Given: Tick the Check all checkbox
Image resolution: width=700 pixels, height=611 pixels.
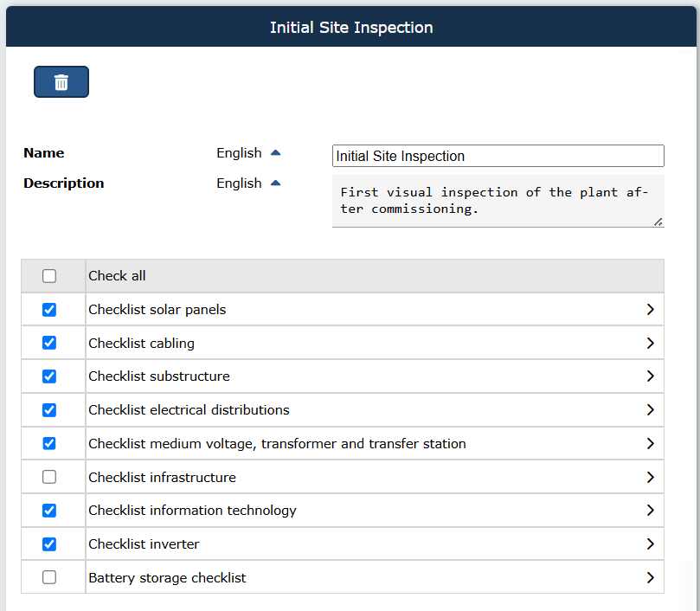Looking at the screenshot, I should 49,276.
